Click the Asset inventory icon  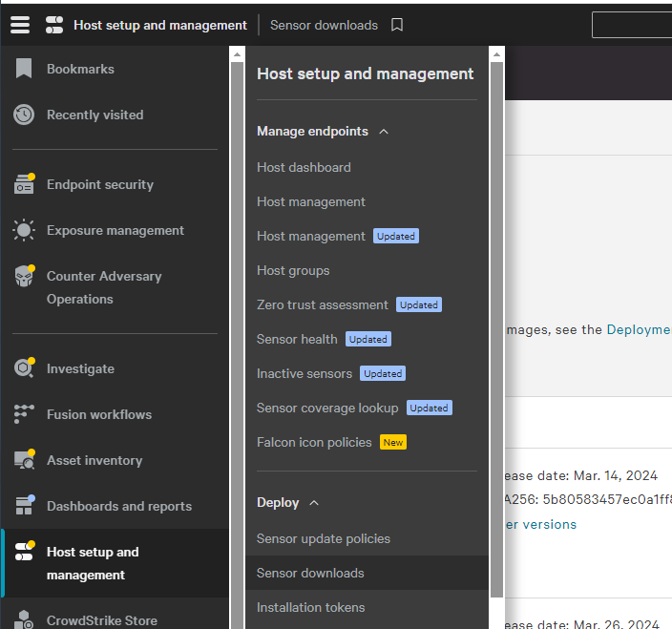(x=24, y=460)
